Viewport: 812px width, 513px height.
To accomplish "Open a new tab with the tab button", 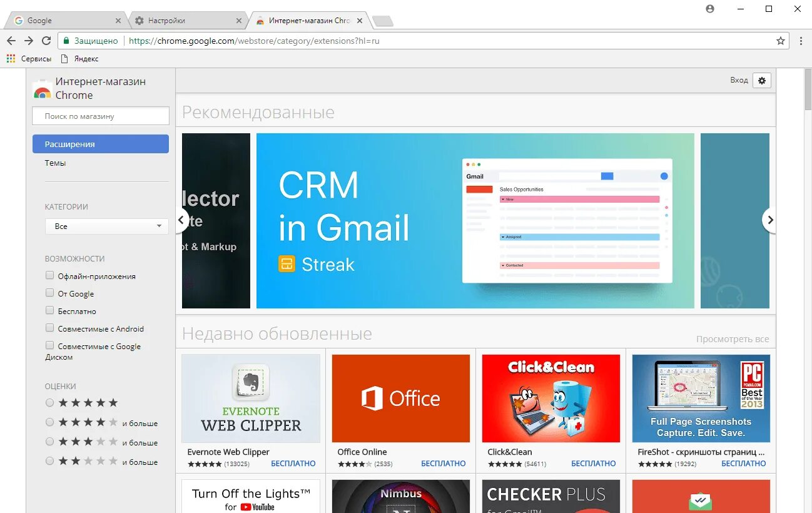I will (x=383, y=21).
